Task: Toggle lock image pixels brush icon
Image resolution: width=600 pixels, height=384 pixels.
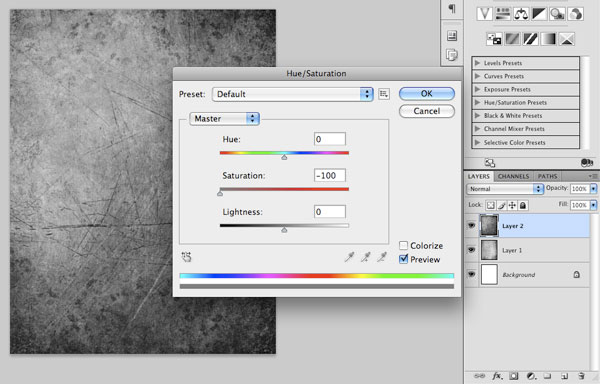Action: [x=502, y=205]
